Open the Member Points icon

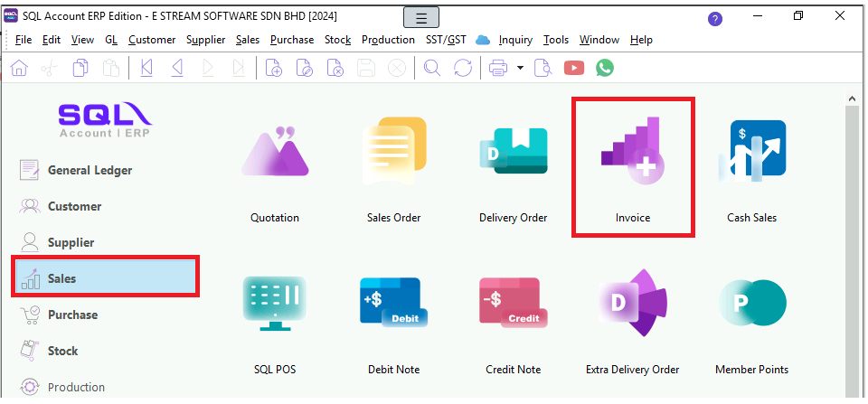751,304
